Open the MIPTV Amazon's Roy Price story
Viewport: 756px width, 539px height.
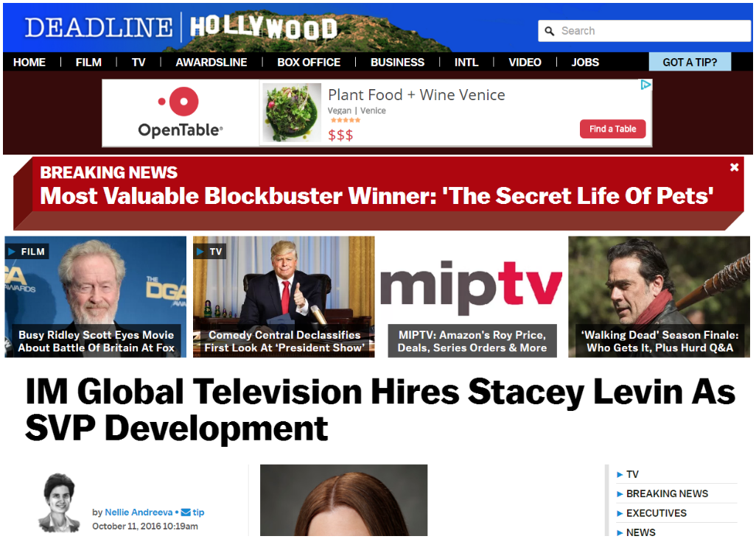472,297
